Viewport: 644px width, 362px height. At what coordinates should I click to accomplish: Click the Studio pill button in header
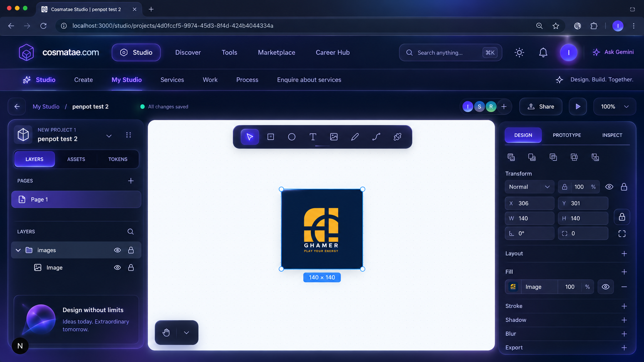coord(136,52)
